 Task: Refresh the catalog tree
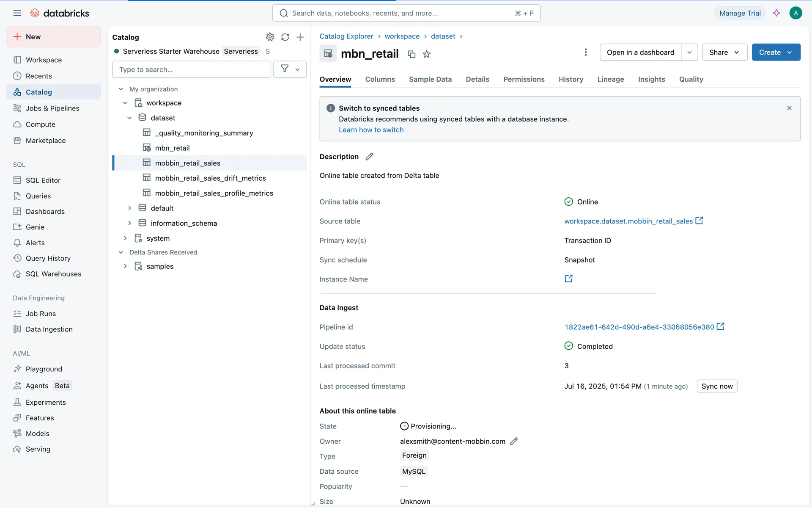click(285, 37)
